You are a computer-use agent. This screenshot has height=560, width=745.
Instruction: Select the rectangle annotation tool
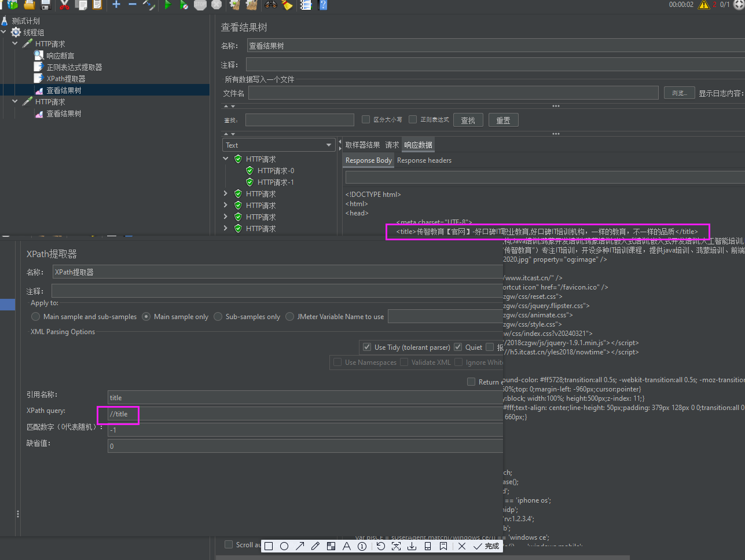269,546
